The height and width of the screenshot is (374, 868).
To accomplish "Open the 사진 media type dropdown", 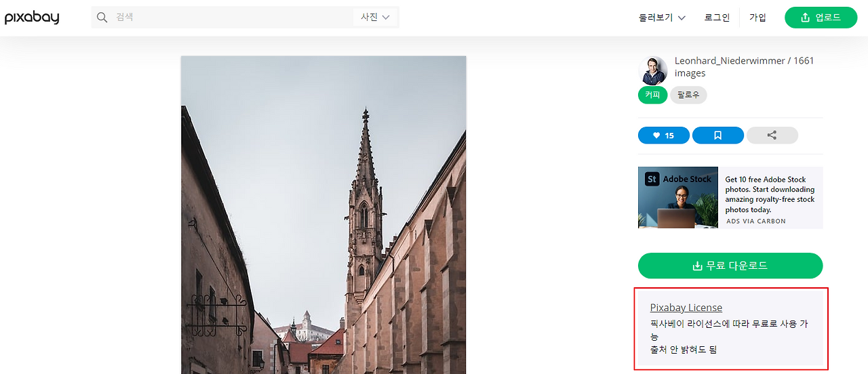I will [375, 18].
